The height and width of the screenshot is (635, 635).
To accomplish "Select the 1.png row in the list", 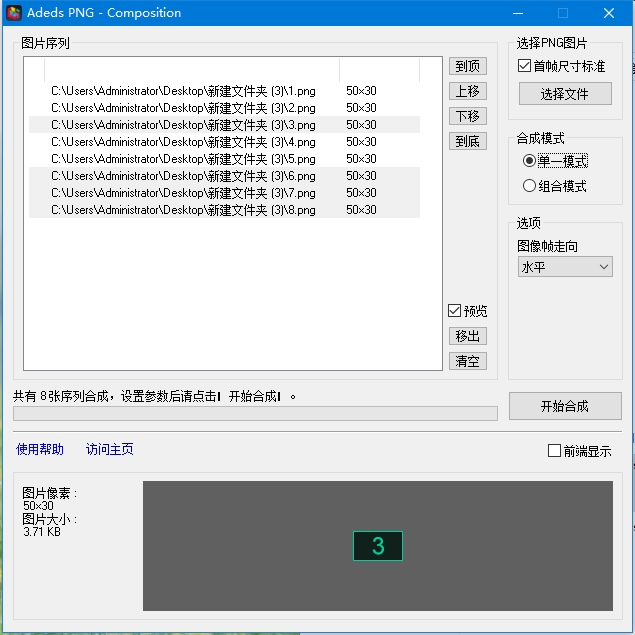I will [x=224, y=91].
